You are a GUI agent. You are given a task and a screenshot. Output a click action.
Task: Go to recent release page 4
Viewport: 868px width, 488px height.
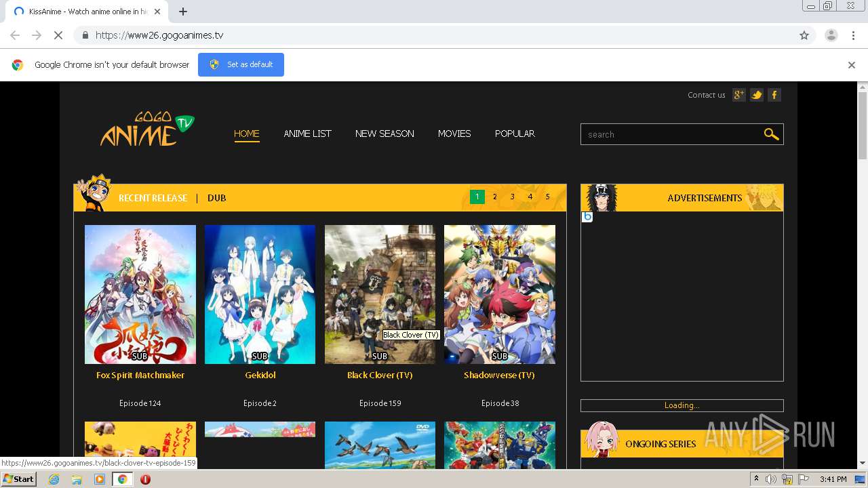coord(530,197)
